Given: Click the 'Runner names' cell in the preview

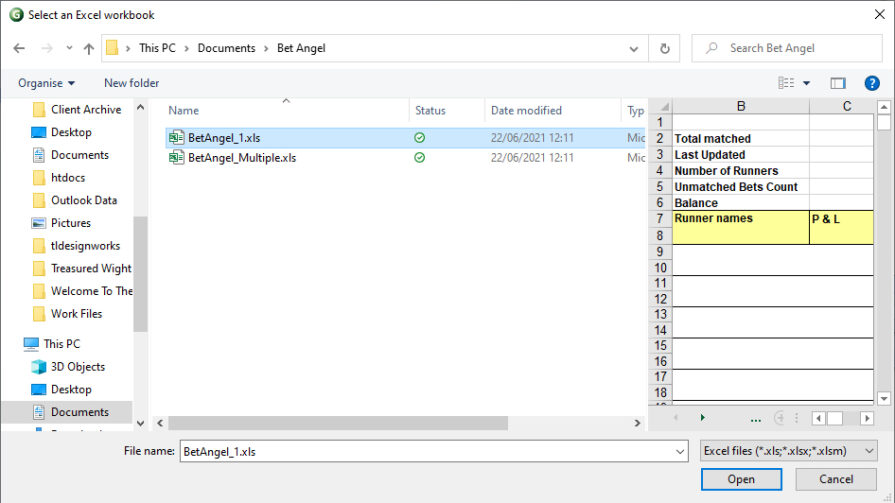Looking at the screenshot, I should (x=741, y=227).
